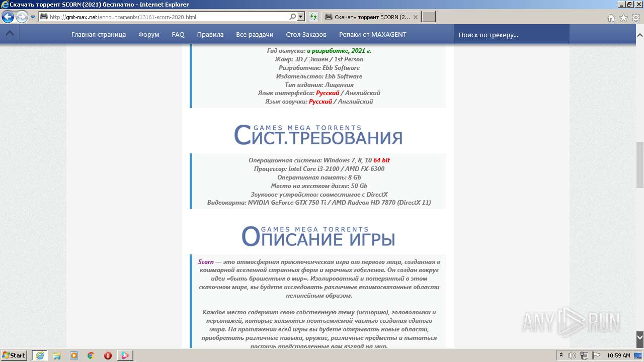Viewport: 644px width, 362px height.
Task: Click the 64 bit requirement text
Action: (x=381, y=160)
